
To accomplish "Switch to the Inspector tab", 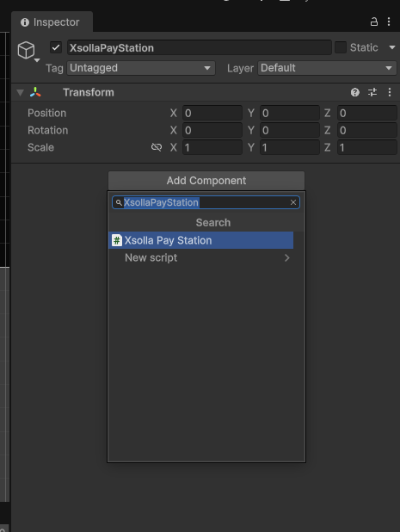I will [50, 22].
